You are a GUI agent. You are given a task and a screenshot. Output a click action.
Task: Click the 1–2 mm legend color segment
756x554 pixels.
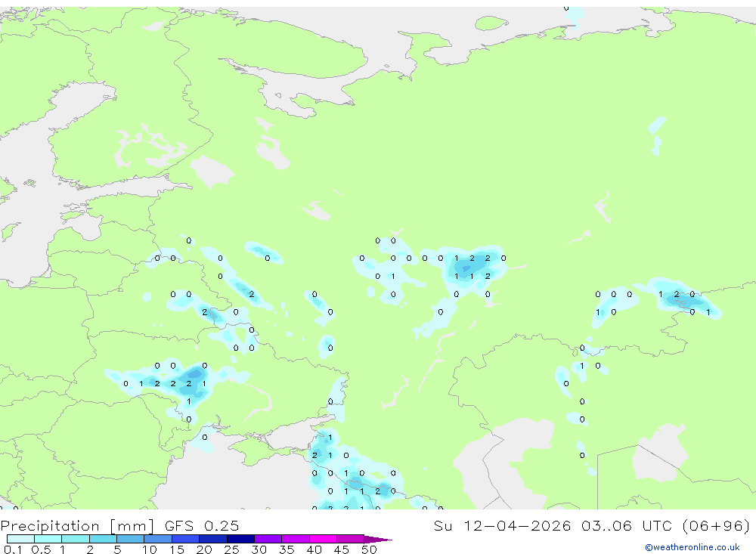(76, 539)
